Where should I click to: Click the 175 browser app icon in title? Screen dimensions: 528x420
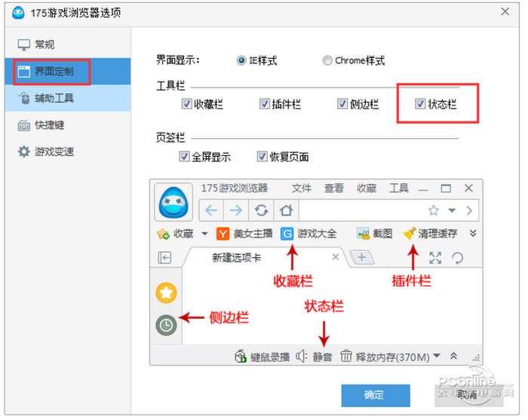19,13
